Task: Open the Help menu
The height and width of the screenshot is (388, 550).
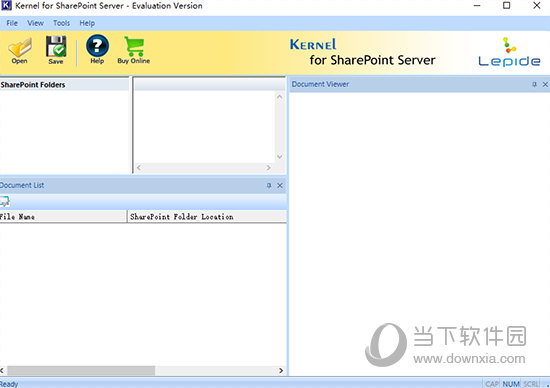Action: 87,23
